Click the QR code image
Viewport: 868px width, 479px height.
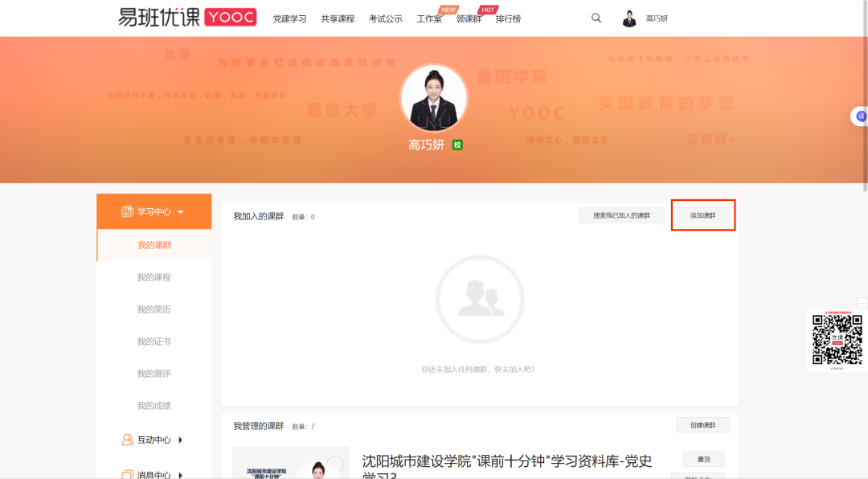click(837, 339)
